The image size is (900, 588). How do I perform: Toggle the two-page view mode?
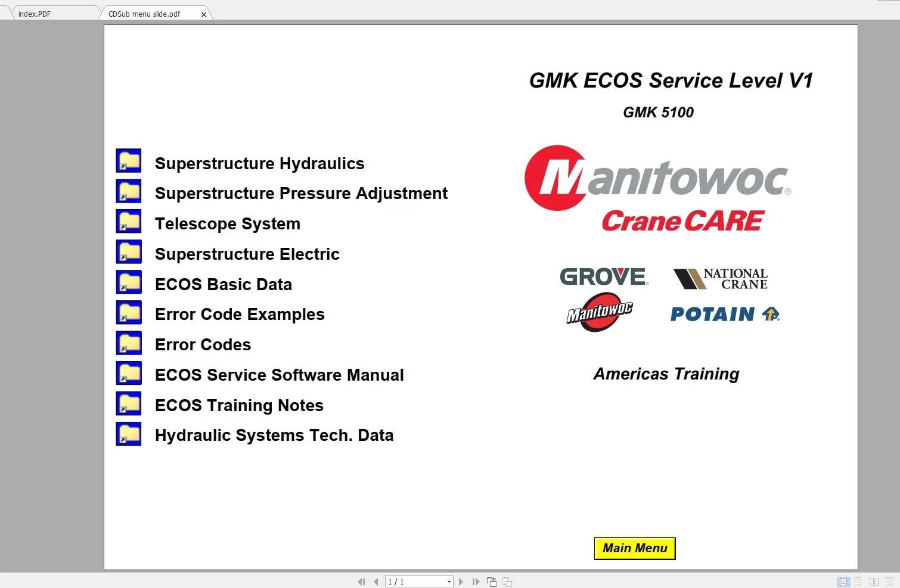click(873, 581)
